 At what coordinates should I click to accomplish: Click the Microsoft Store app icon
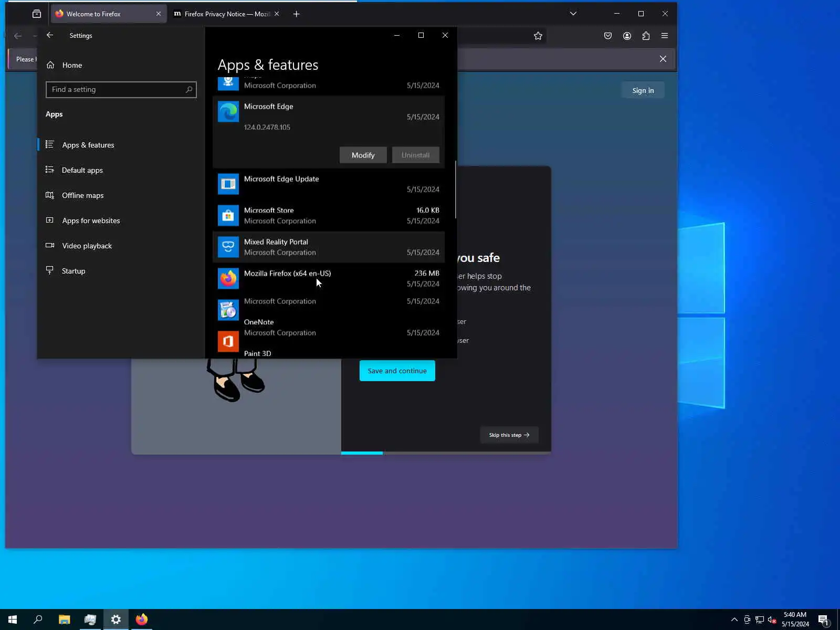tap(228, 216)
